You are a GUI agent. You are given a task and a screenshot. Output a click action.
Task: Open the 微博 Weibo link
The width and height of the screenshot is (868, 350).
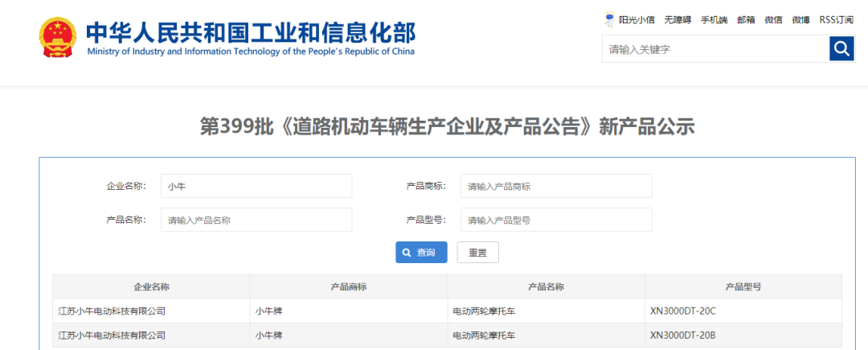[x=800, y=19]
